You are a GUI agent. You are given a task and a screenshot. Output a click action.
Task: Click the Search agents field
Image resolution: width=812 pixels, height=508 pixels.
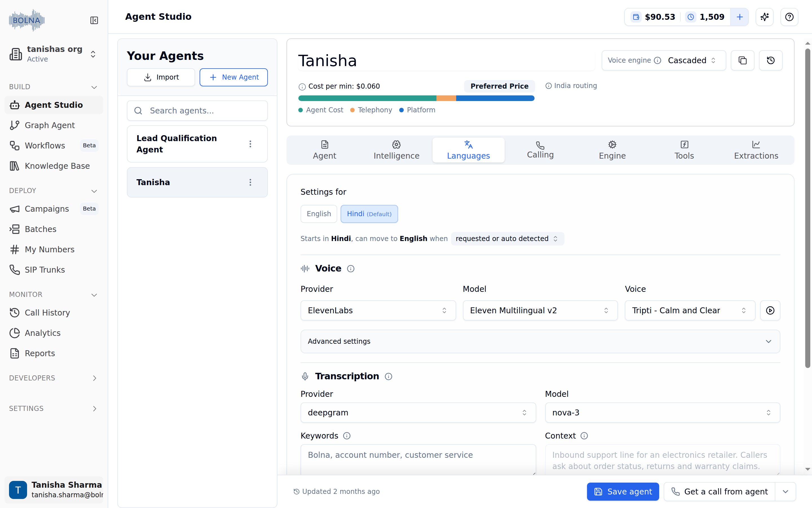(197, 111)
